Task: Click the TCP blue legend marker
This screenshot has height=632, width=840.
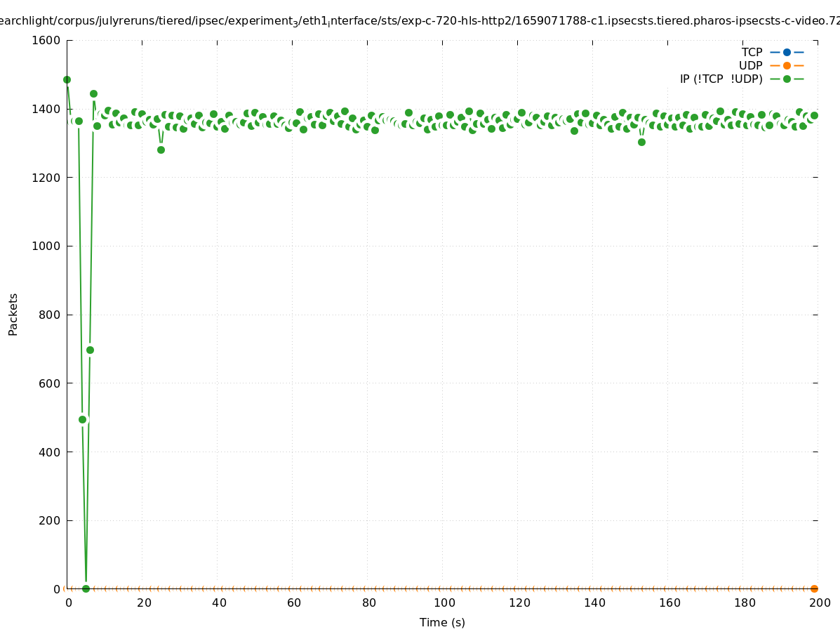Action: point(787,52)
